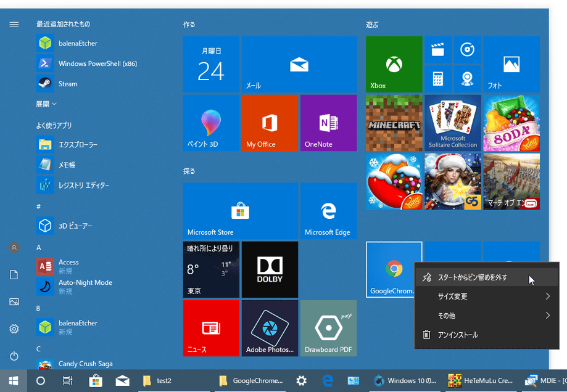
Task: Click the # section header
Action: (38, 206)
